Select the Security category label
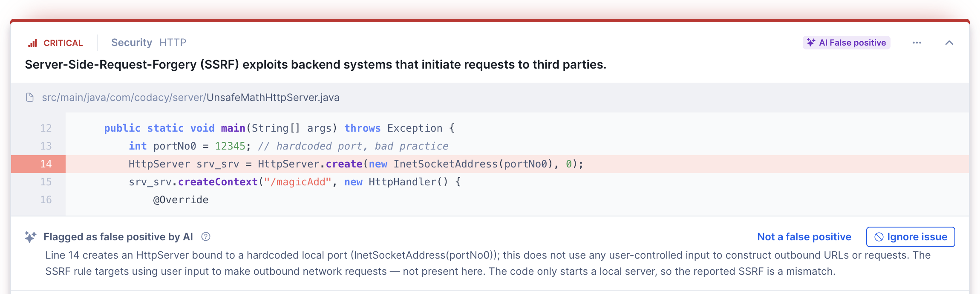This screenshot has height=294, width=980. pyautogui.click(x=131, y=43)
